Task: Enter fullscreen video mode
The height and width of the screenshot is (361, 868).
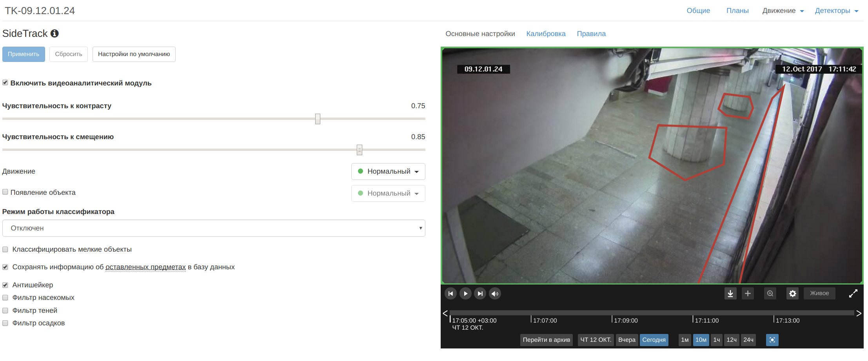Action: [x=853, y=294]
